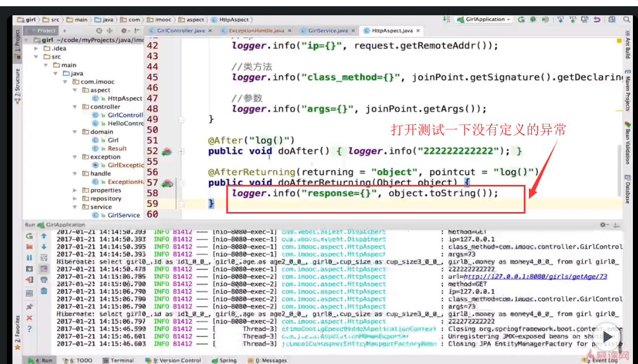The height and width of the screenshot is (364, 638).
Task: Toggle the Maven Projects side panel
Action: 627,90
